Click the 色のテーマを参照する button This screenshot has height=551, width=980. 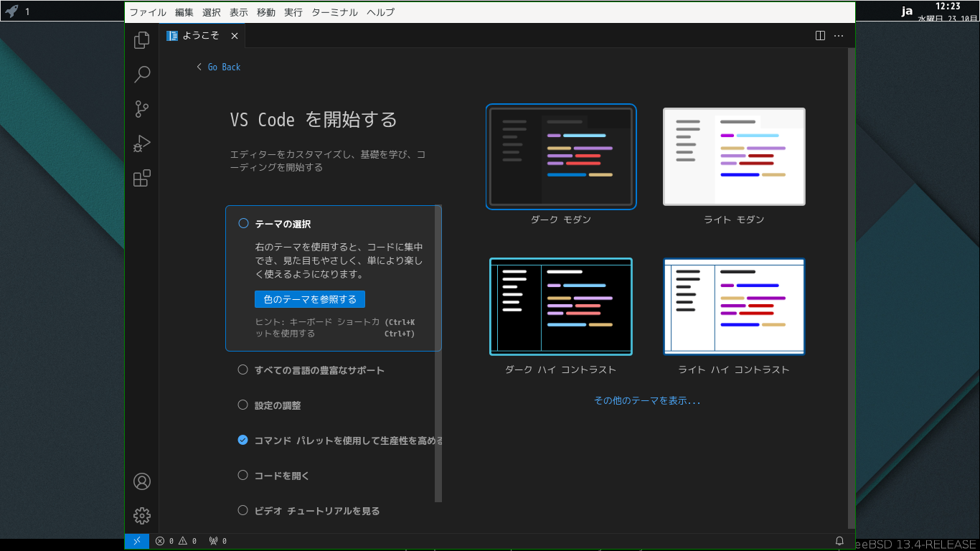310,299
